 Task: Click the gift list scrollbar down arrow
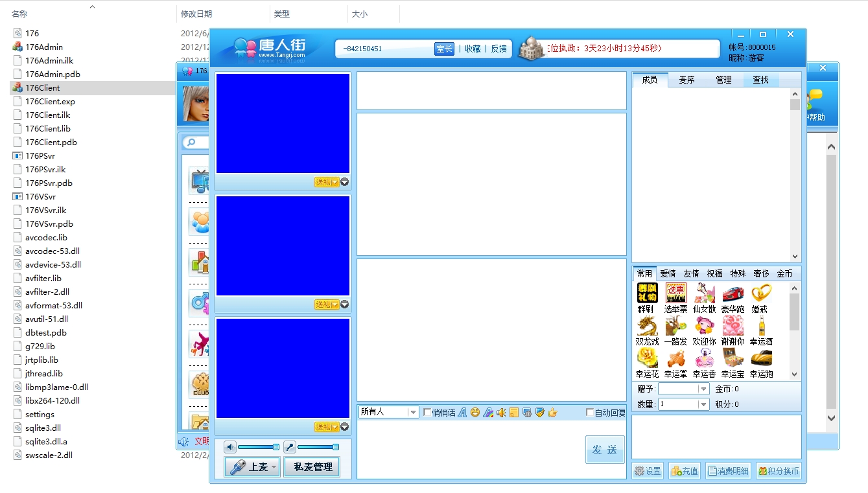click(x=795, y=374)
